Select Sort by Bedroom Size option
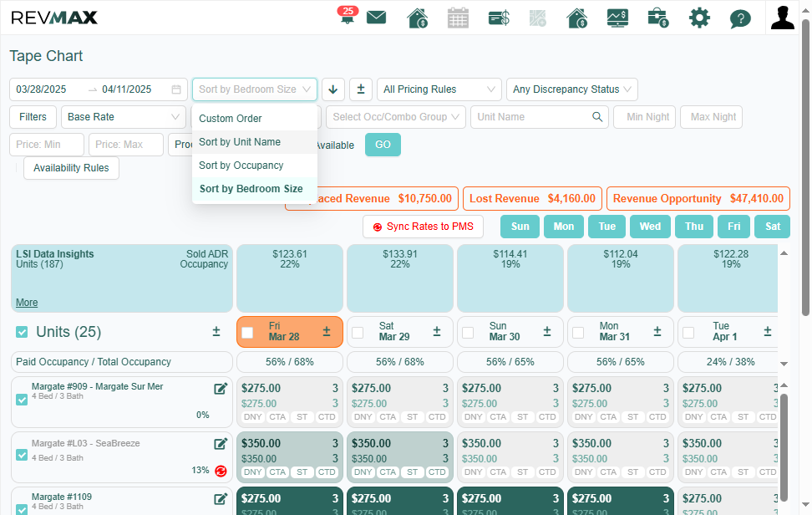This screenshot has width=812, height=515. coord(254,189)
